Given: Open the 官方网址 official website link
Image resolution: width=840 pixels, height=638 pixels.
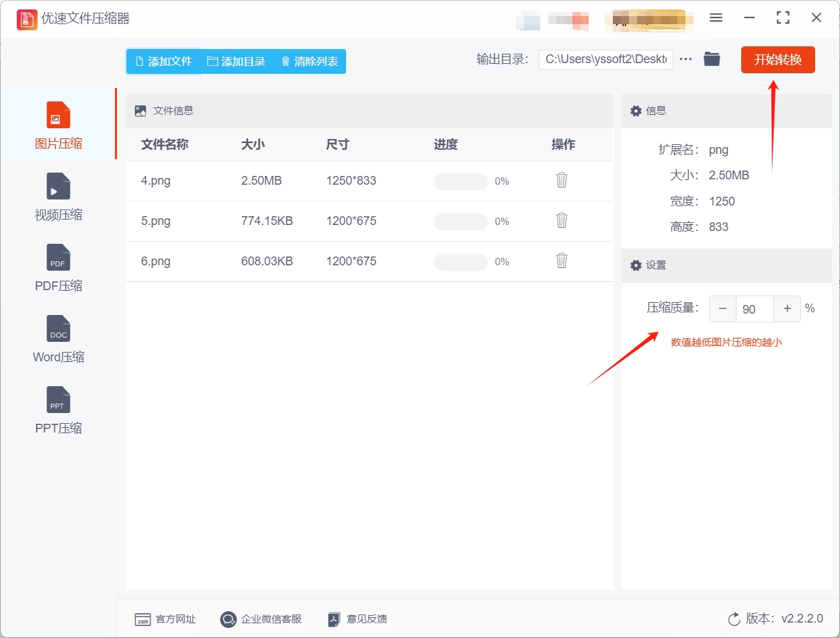Looking at the screenshot, I should click(x=165, y=619).
